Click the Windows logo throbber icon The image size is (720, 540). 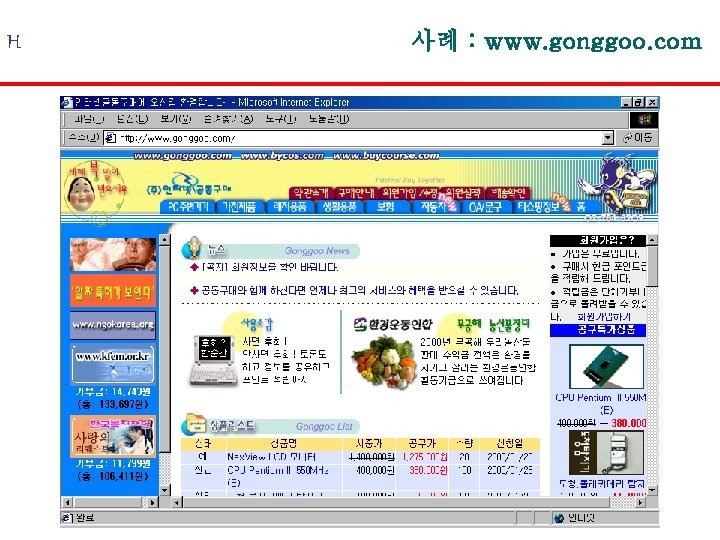click(x=644, y=120)
